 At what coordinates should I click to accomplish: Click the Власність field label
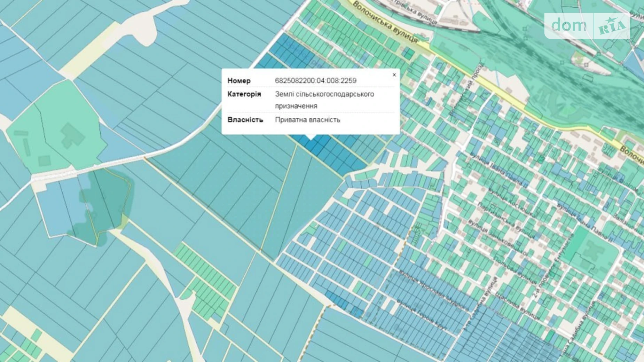click(245, 120)
